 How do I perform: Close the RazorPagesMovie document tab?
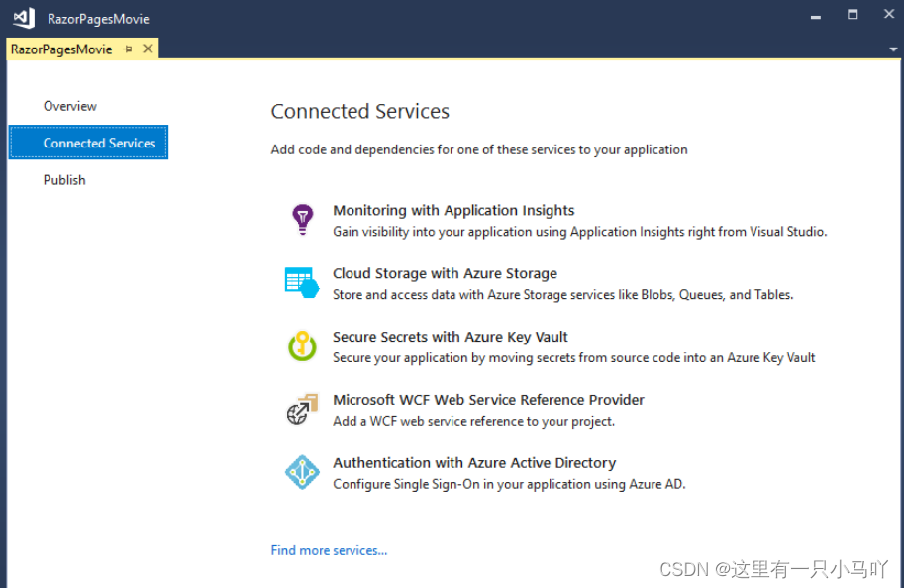point(148,49)
